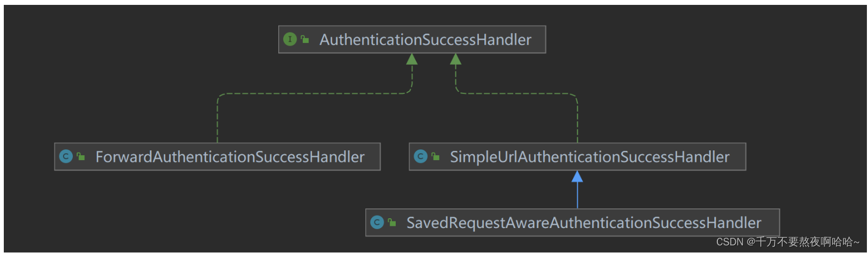Select the SavedRequestAwareAuthenticationSuccessHandler class name

[x=584, y=223]
